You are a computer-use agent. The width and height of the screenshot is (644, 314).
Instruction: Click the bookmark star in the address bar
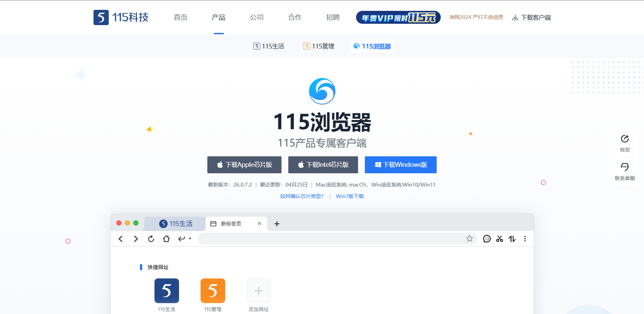click(x=470, y=239)
